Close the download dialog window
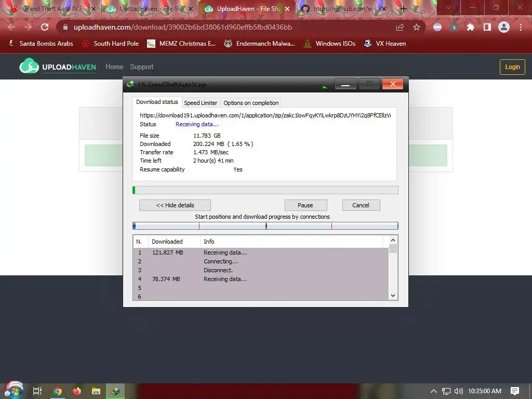 pos(393,84)
